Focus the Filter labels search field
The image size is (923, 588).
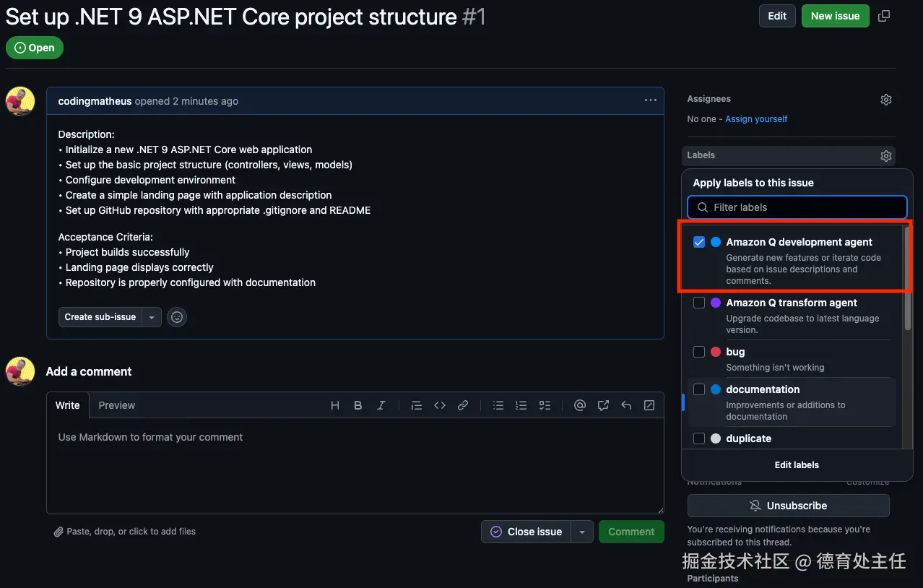coord(797,207)
